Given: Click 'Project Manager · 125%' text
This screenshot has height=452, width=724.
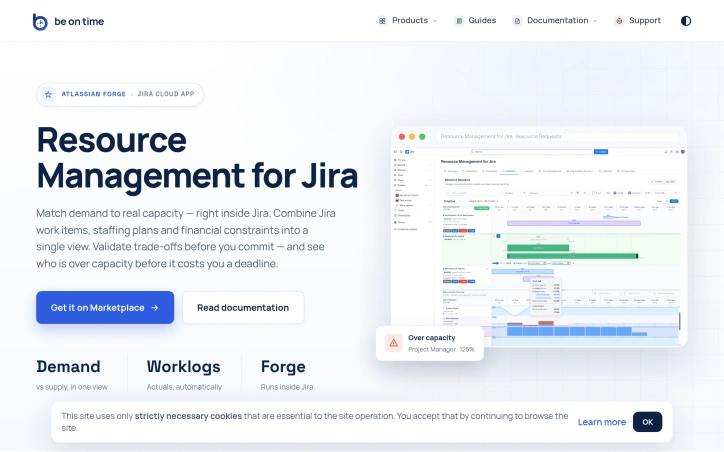Looking at the screenshot, I should click(441, 350).
